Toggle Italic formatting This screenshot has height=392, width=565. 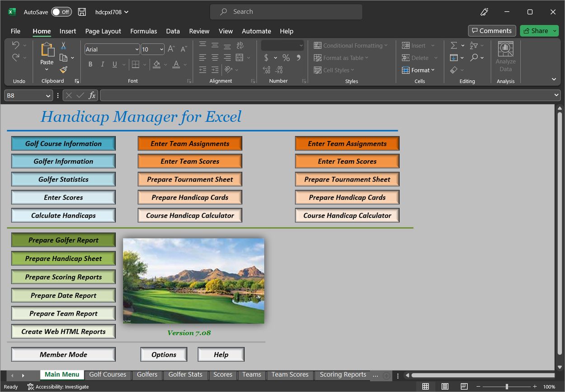(x=103, y=65)
